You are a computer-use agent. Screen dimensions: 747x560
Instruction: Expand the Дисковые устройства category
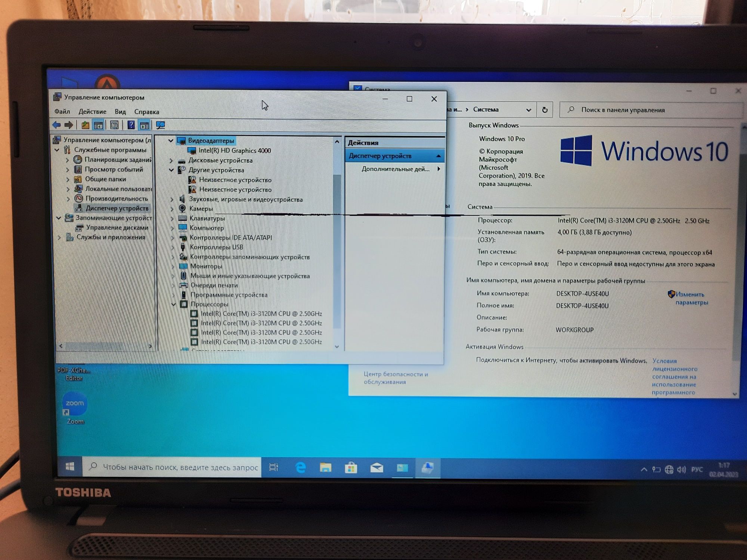(171, 161)
